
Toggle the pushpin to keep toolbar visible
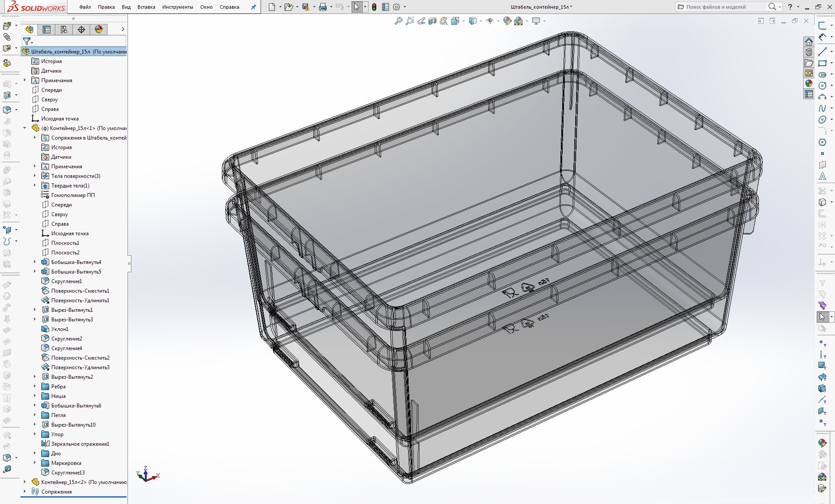tap(253, 7)
